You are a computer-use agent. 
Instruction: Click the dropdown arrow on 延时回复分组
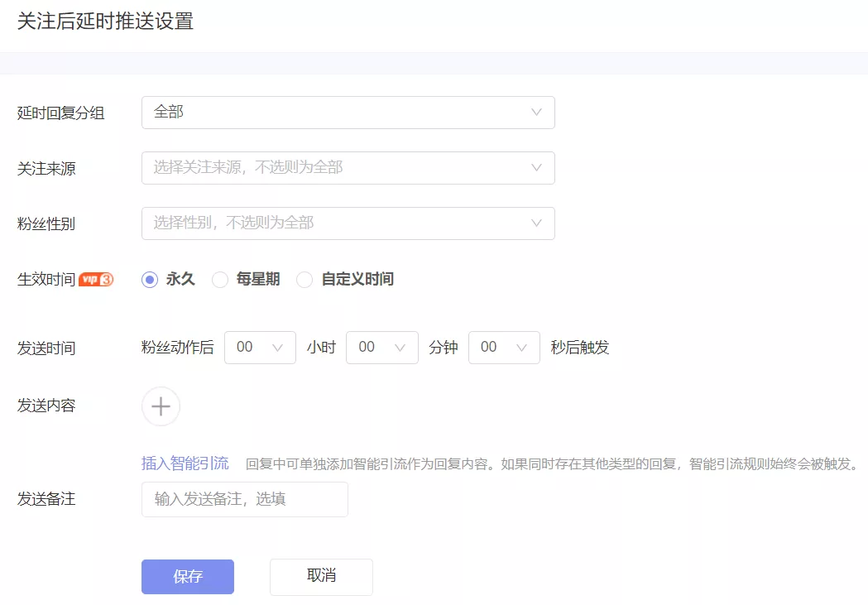click(x=537, y=112)
